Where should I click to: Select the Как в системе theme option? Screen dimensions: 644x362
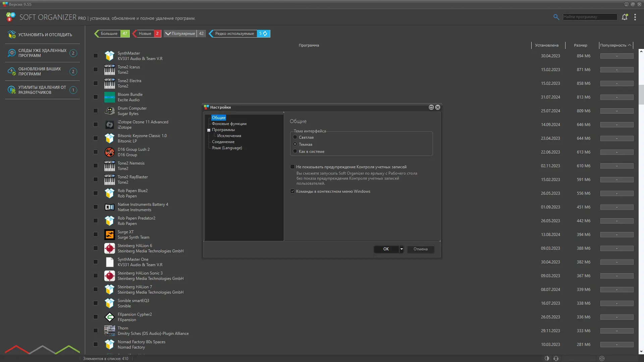pyautogui.click(x=295, y=152)
